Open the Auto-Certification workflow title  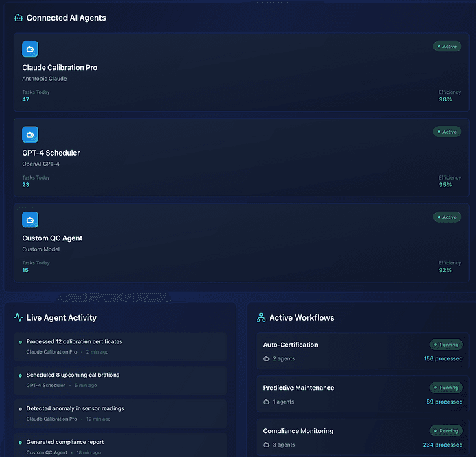(291, 345)
